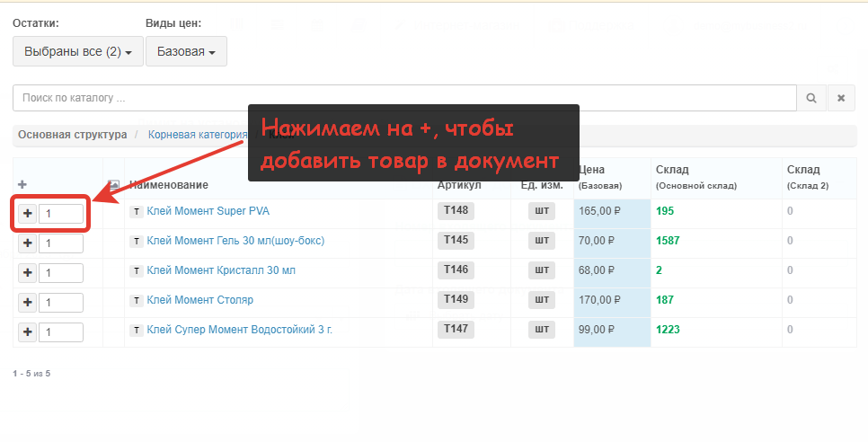Click the T type icon for Клей Супер Момент
Screen dimensions: 868x442
[137, 331]
